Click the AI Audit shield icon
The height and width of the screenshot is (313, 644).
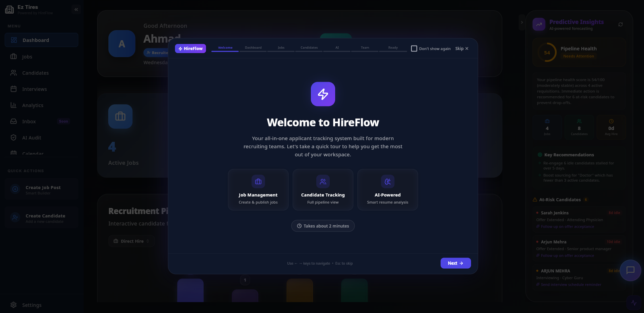click(14, 137)
